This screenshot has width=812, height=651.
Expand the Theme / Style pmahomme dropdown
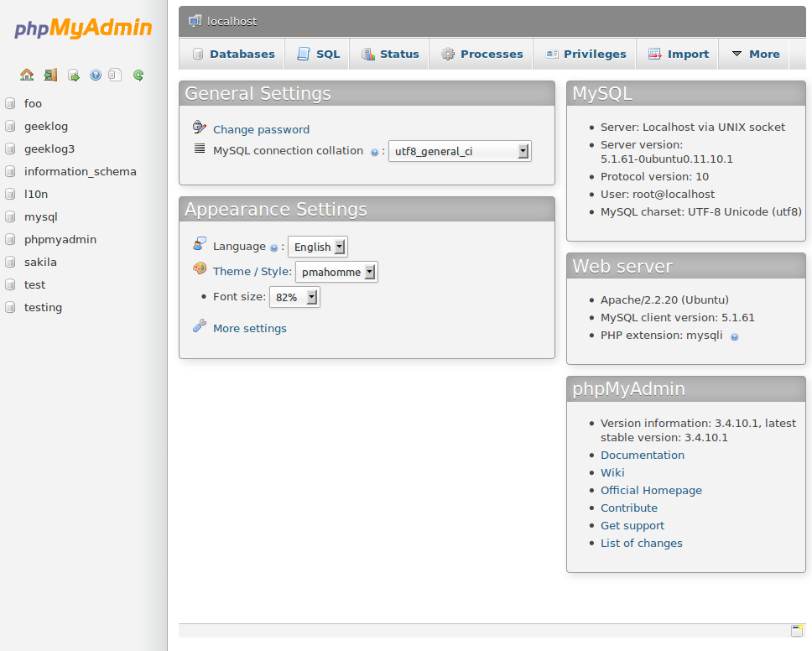(336, 272)
